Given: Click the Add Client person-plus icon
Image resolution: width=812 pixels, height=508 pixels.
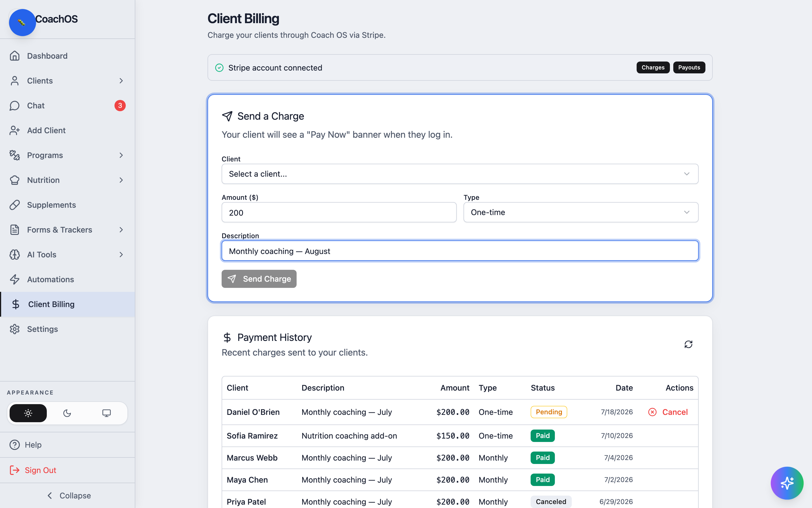Looking at the screenshot, I should click(14, 130).
